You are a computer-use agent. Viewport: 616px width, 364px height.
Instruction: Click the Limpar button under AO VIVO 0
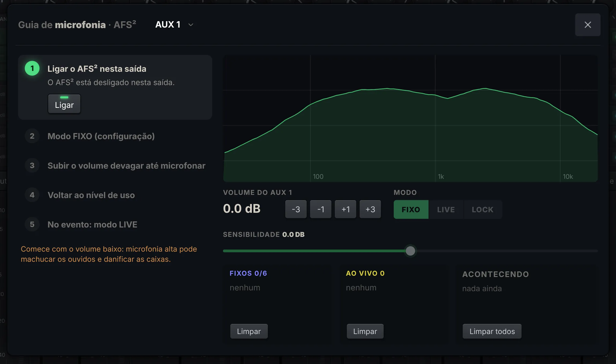pyautogui.click(x=365, y=331)
